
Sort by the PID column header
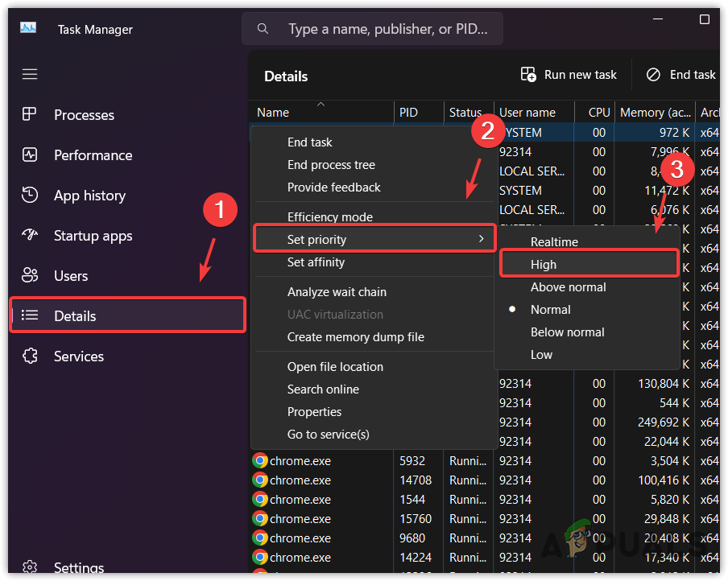pos(408,113)
